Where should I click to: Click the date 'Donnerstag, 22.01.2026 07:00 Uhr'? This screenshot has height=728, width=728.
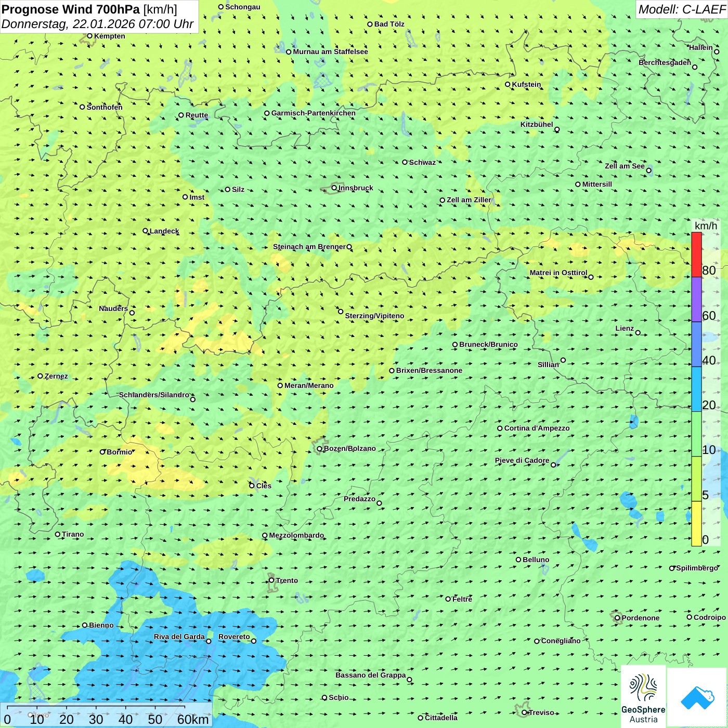point(98,24)
